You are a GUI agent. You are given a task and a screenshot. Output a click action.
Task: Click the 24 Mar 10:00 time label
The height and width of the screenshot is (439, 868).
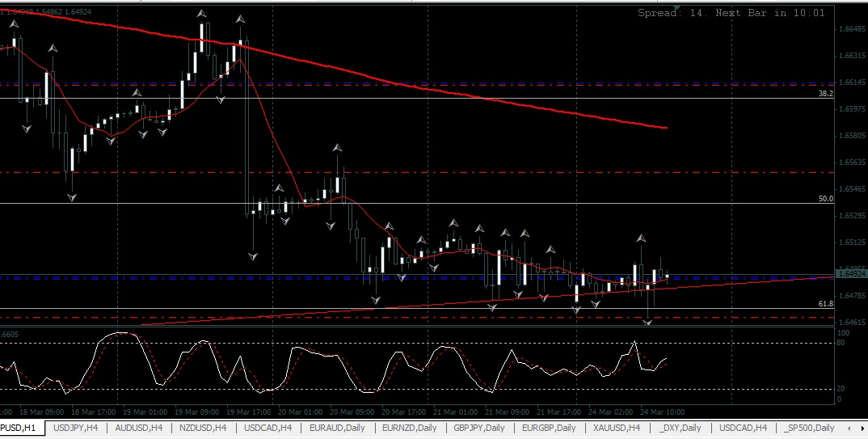pos(662,412)
